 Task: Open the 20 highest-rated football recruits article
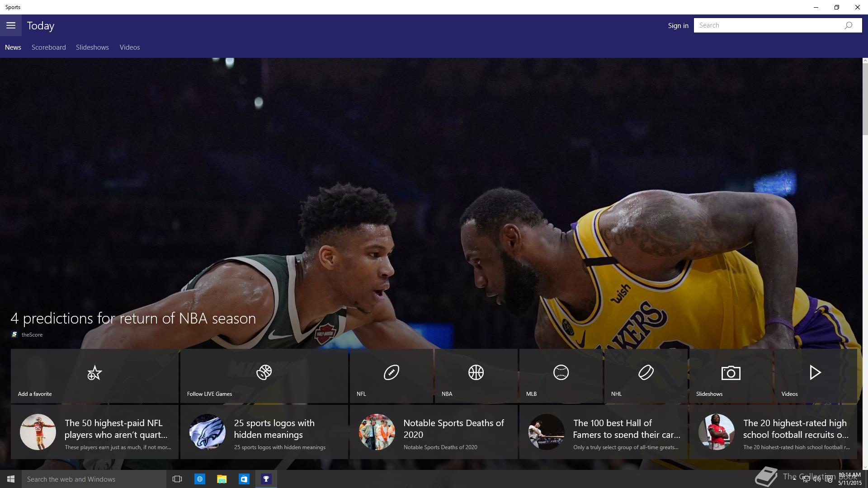[x=773, y=432]
